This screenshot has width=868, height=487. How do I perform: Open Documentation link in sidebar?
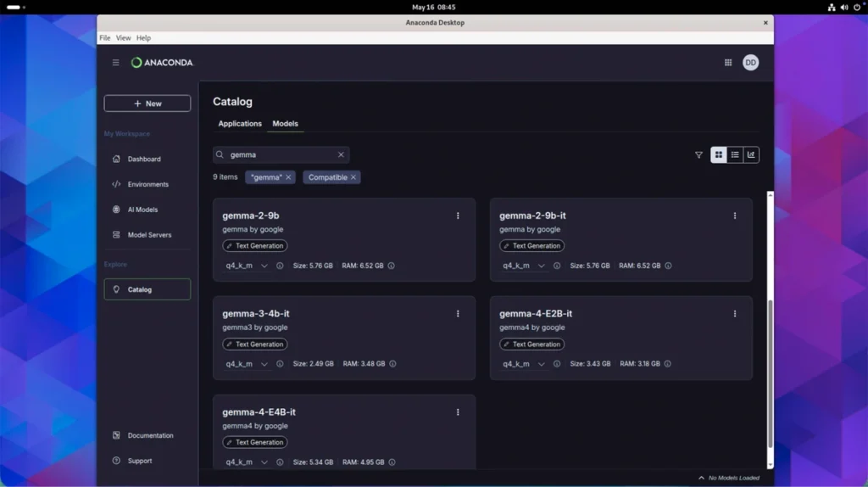coord(147,435)
